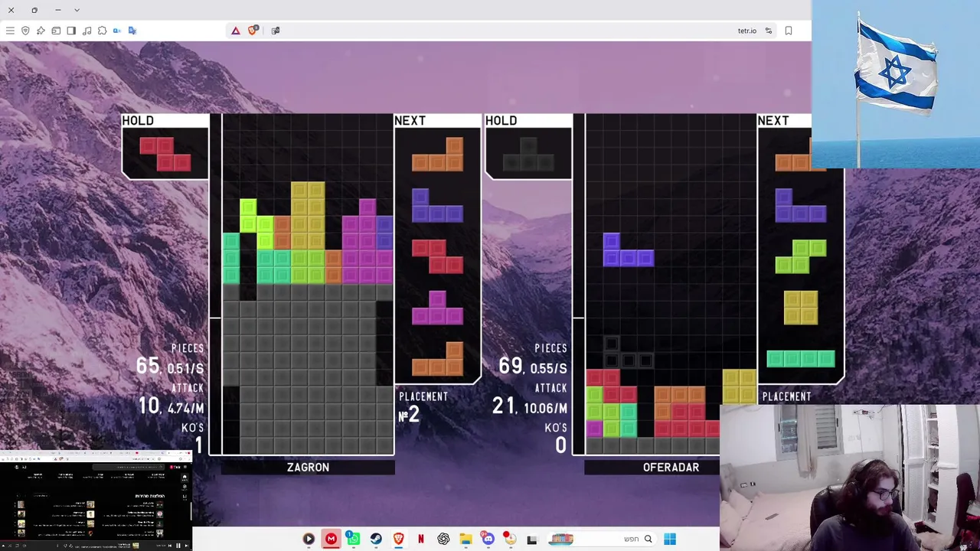This screenshot has height=551, width=980.
Task: Click the Windows Start button
Action: (x=670, y=539)
